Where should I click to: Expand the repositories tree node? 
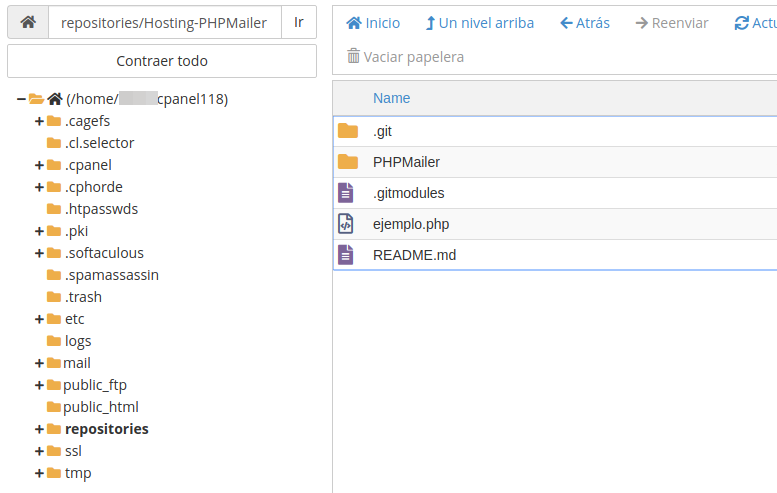tap(39, 429)
